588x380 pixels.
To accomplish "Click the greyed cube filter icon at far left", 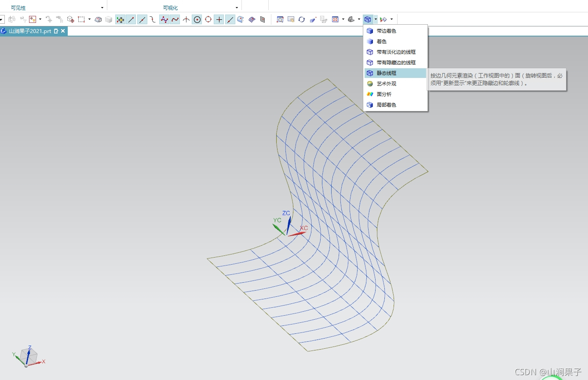I will tap(12, 19).
